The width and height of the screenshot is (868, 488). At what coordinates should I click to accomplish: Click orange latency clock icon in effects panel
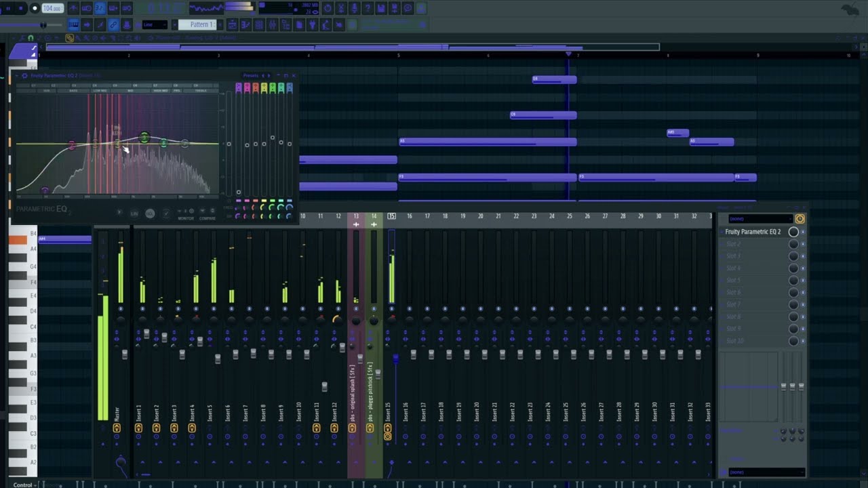point(800,219)
